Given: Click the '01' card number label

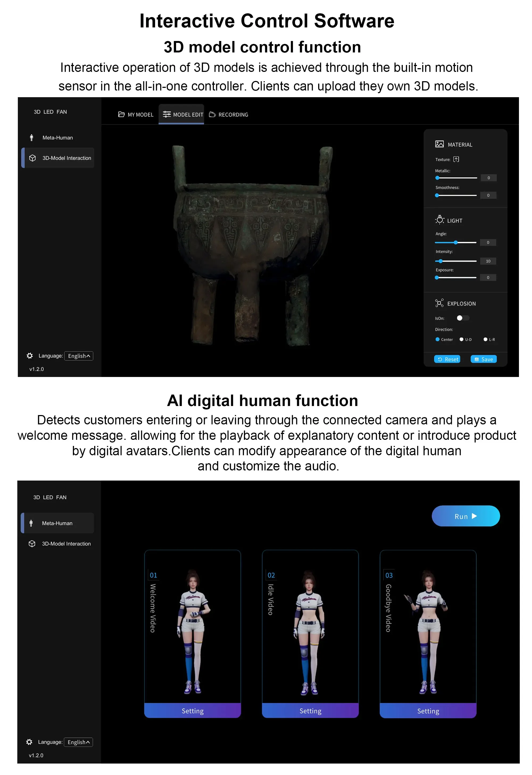Looking at the screenshot, I should 153,575.
